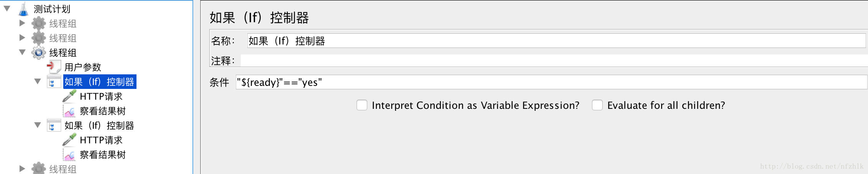Click the topmost greyed-out 线程组 gear icon
The height and width of the screenshot is (174, 868).
pyautogui.click(x=38, y=23)
